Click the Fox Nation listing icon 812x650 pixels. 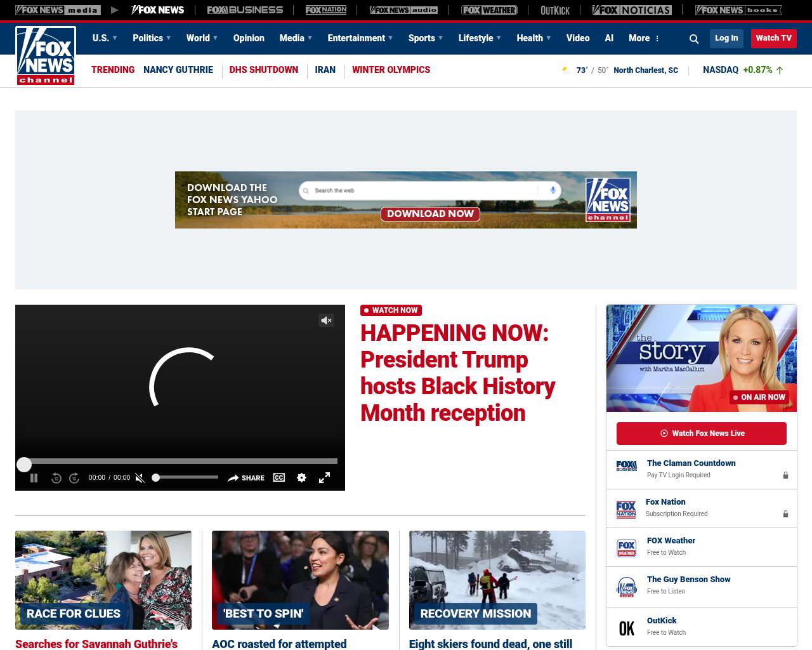[x=626, y=509]
